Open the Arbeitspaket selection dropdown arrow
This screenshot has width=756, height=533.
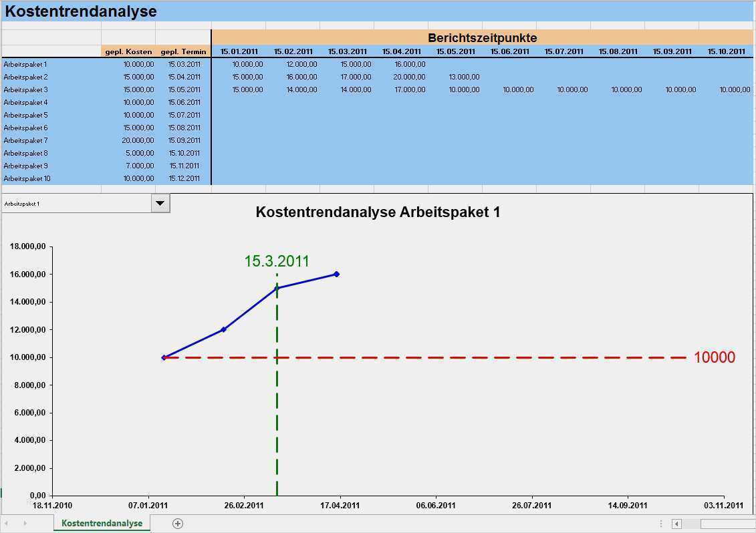(x=160, y=203)
